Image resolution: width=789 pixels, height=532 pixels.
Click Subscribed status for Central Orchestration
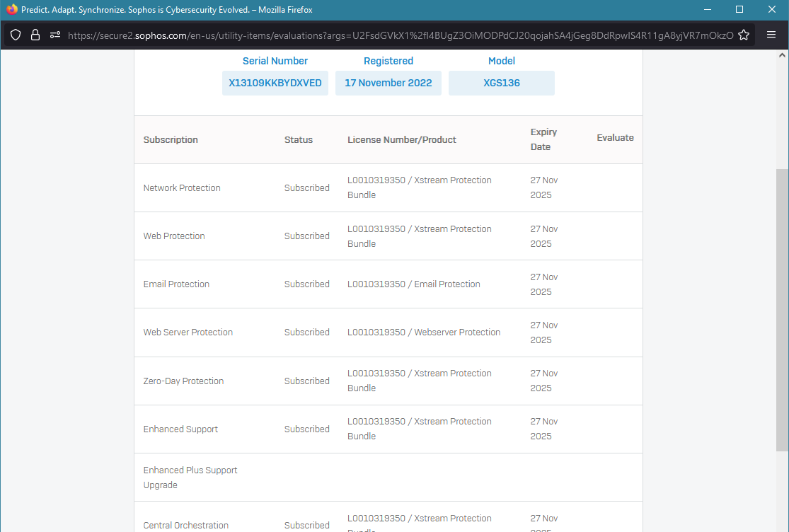pyautogui.click(x=306, y=526)
